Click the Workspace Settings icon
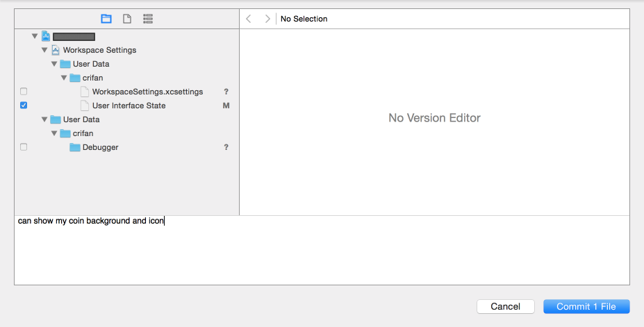Viewport: 644px width, 327px height. point(56,50)
